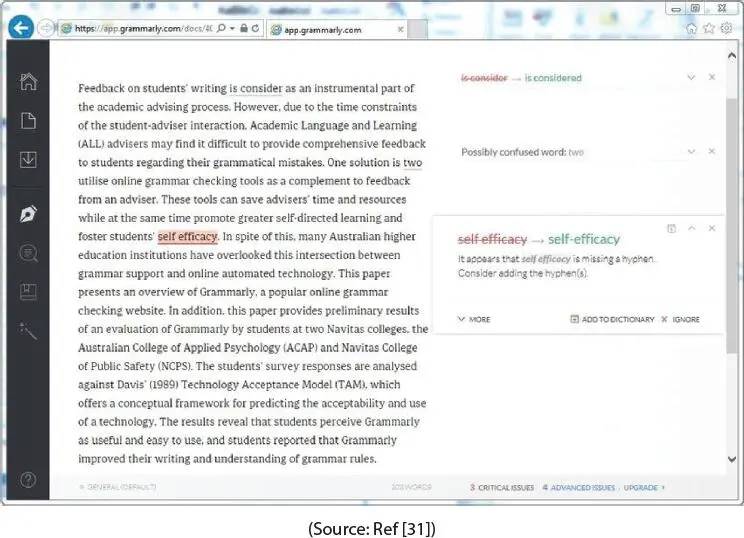Click the scrollbar down arrow
The height and width of the screenshot is (538, 744).
click(732, 459)
